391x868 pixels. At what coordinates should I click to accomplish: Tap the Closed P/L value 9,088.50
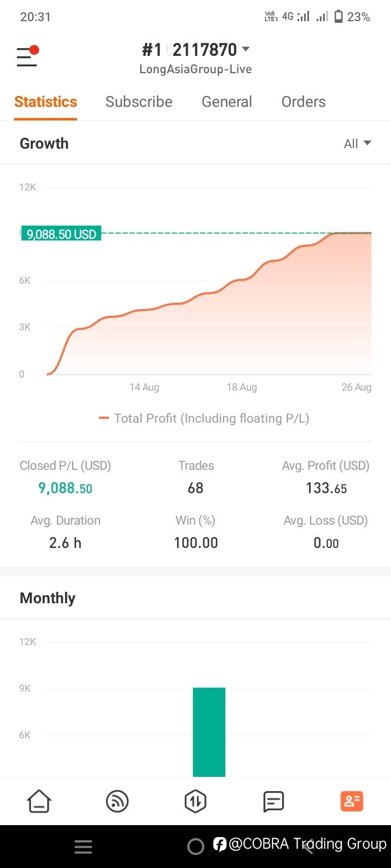tap(65, 488)
